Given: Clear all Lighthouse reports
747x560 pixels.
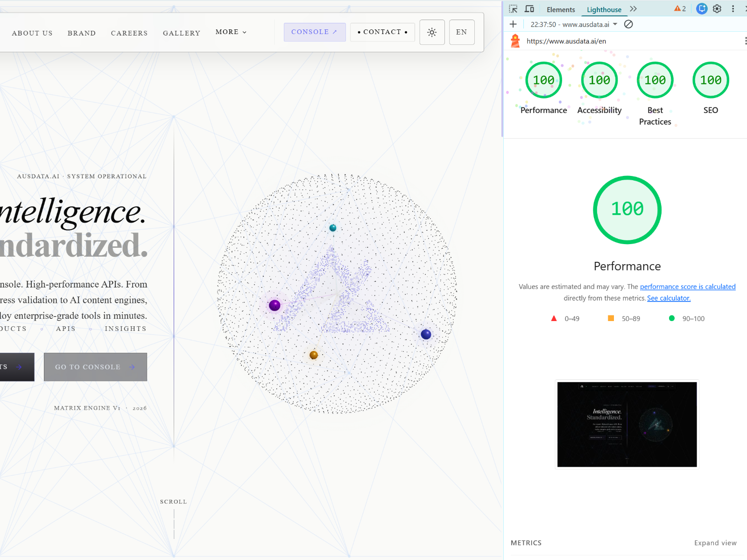Looking at the screenshot, I should click(x=628, y=24).
